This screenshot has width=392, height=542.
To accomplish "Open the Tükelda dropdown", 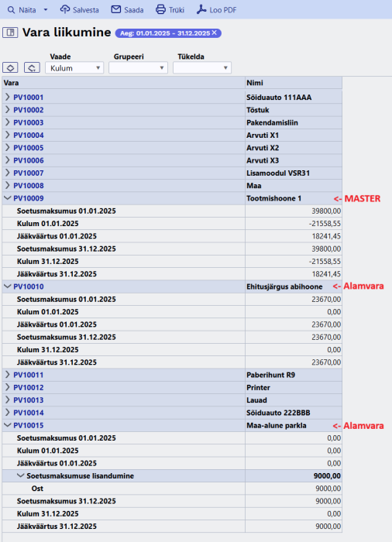I will (x=202, y=68).
